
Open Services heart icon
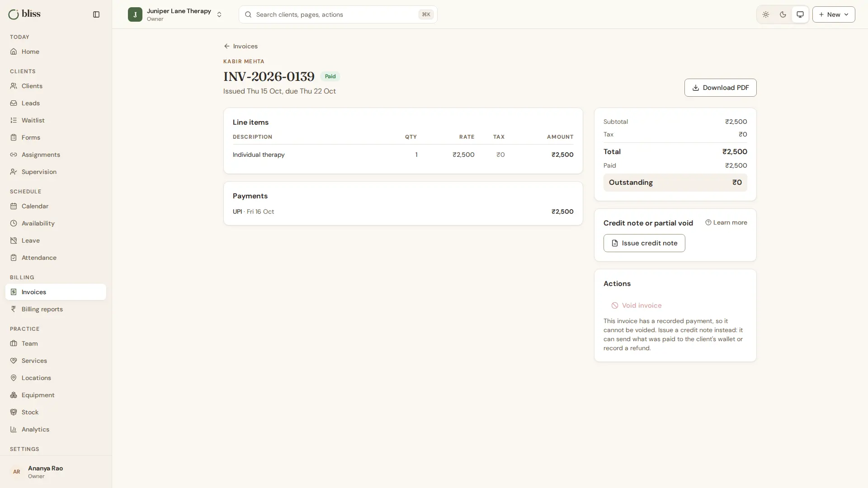click(14, 361)
